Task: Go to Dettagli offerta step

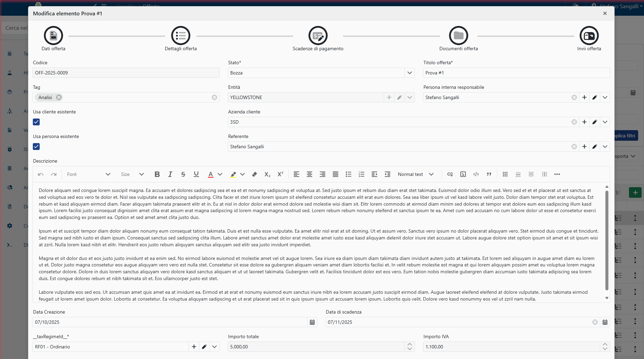Action: [x=181, y=36]
